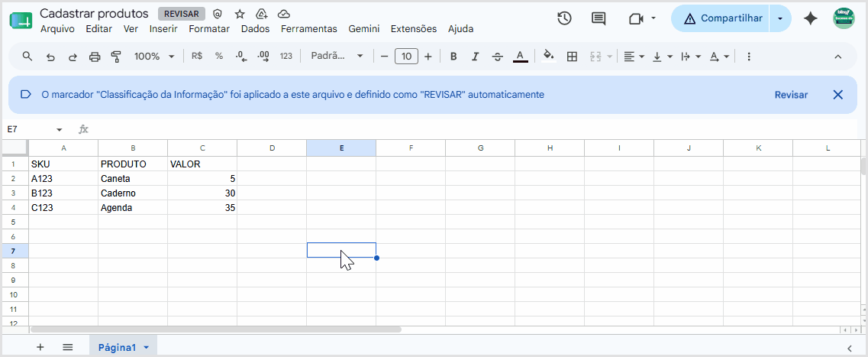Viewport: 868px width, 357px height.
Task: Open the borders tool
Action: (x=572, y=56)
